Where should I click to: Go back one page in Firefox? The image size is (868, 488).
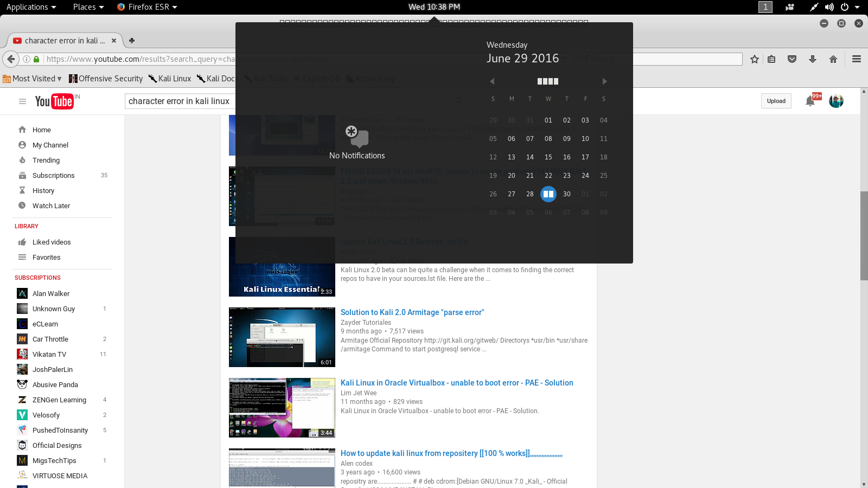click(x=11, y=59)
